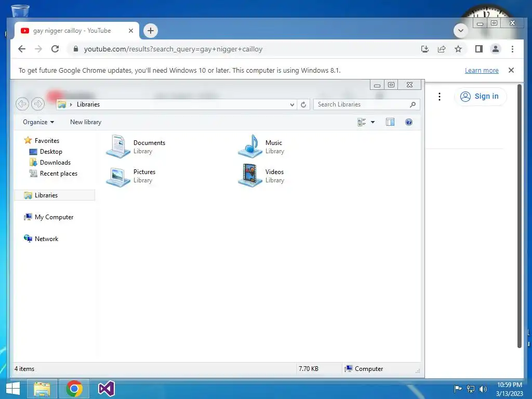
Task: Click New library in the toolbar
Action: point(86,122)
